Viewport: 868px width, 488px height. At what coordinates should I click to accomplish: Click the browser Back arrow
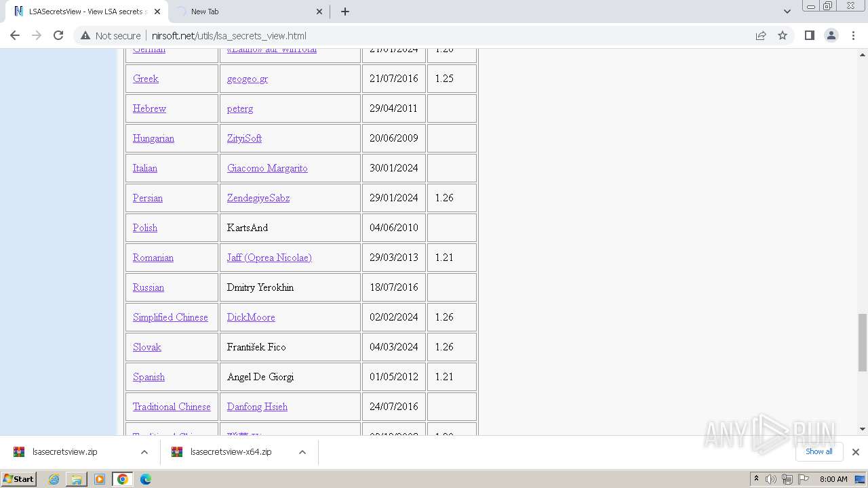click(x=15, y=35)
